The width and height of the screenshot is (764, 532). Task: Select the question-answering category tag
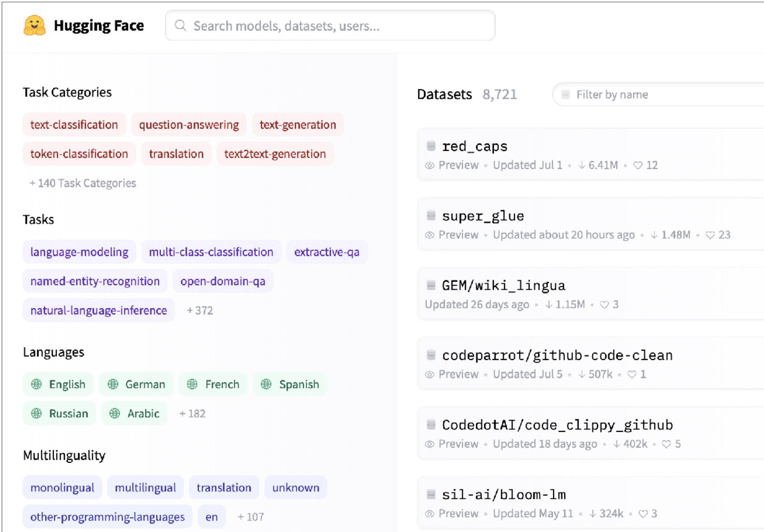(x=189, y=125)
